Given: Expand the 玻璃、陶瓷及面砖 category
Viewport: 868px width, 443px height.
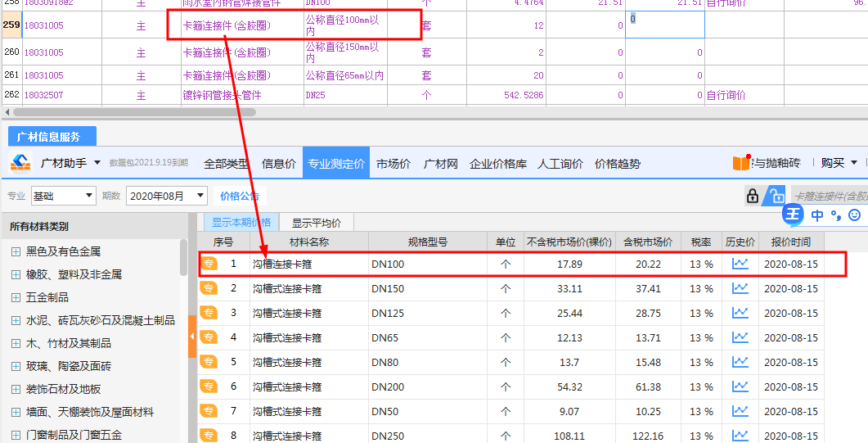Looking at the screenshot, I should click(16, 366).
